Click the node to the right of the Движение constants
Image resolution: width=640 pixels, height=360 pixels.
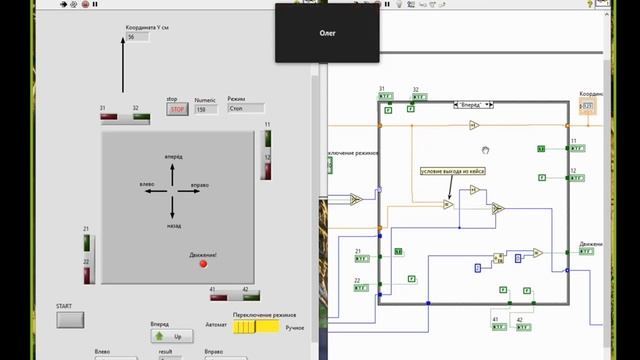tap(538, 253)
